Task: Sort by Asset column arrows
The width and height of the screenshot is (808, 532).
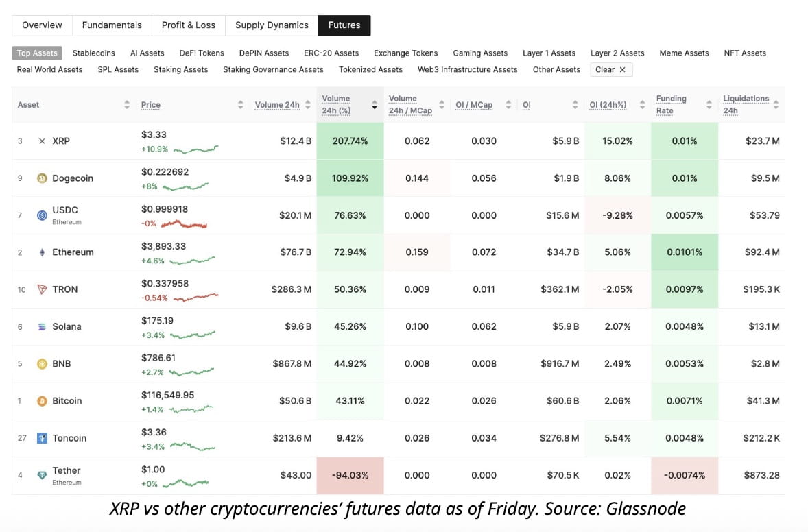Action: [x=127, y=104]
